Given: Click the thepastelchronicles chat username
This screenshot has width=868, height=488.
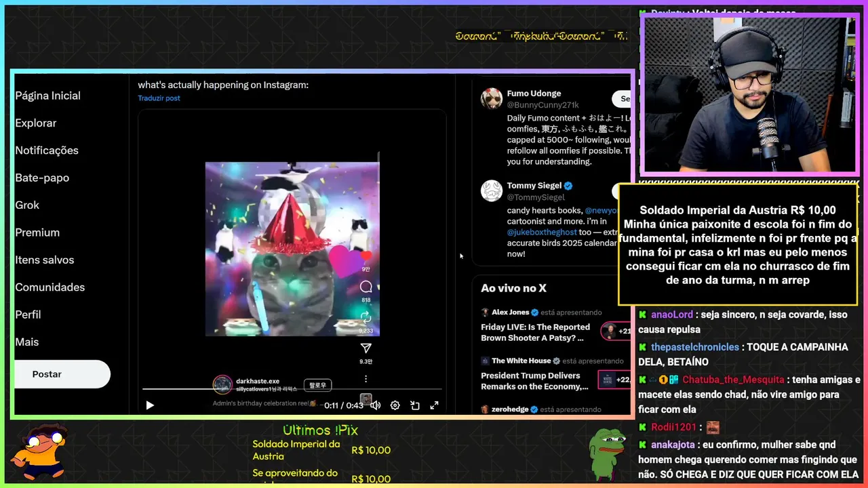Looking at the screenshot, I should tap(695, 347).
